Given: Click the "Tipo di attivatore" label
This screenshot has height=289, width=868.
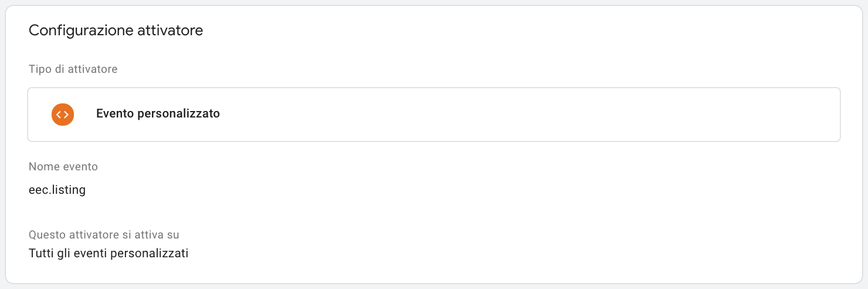Looking at the screenshot, I should click(x=73, y=69).
